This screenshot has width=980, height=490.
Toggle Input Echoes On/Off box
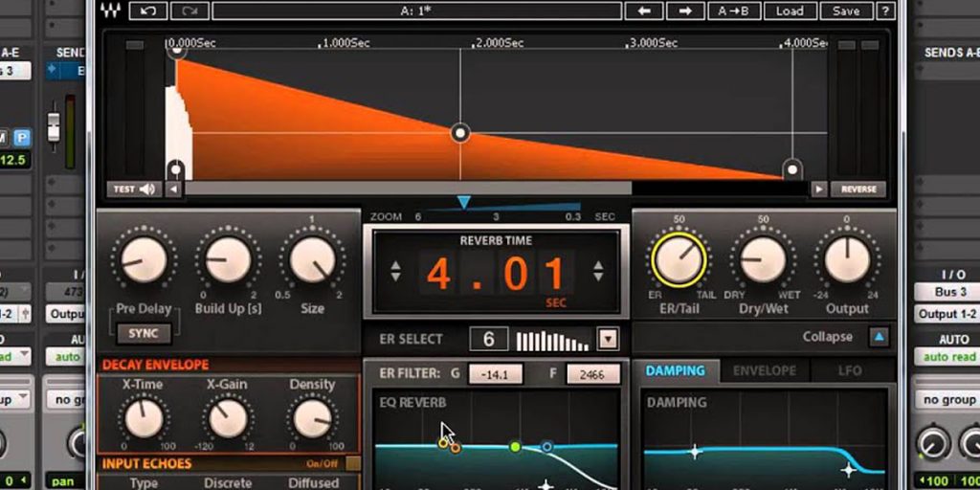click(353, 464)
